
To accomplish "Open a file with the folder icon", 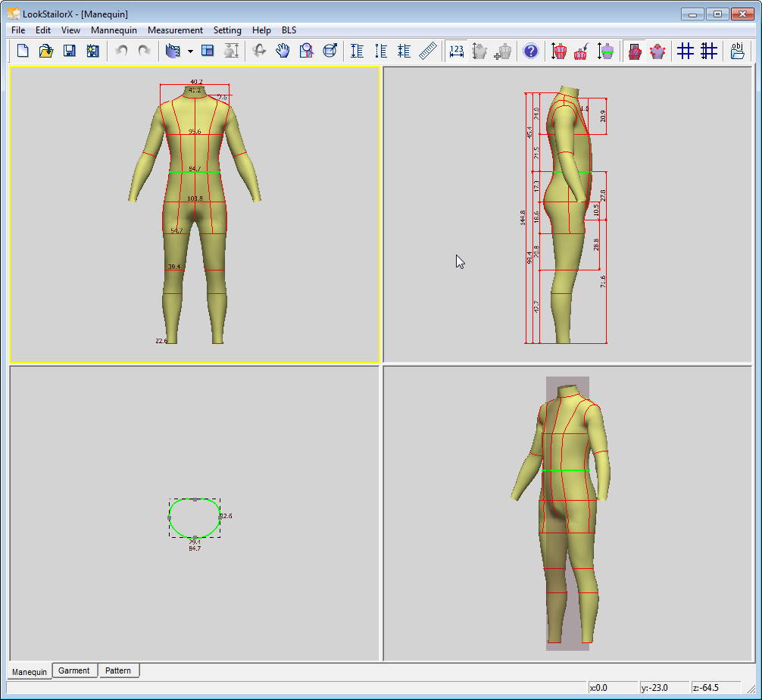I will coord(46,51).
